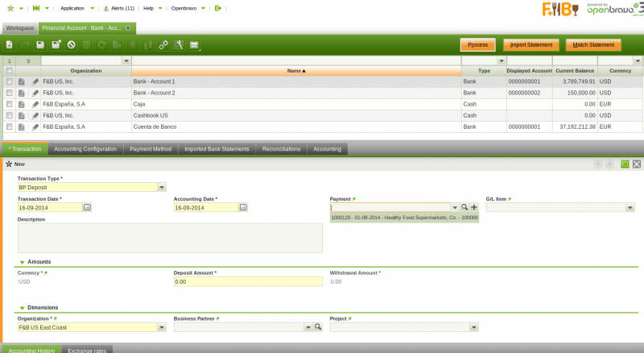
Task: Open the star quick-create icon
Action: click(x=10, y=8)
